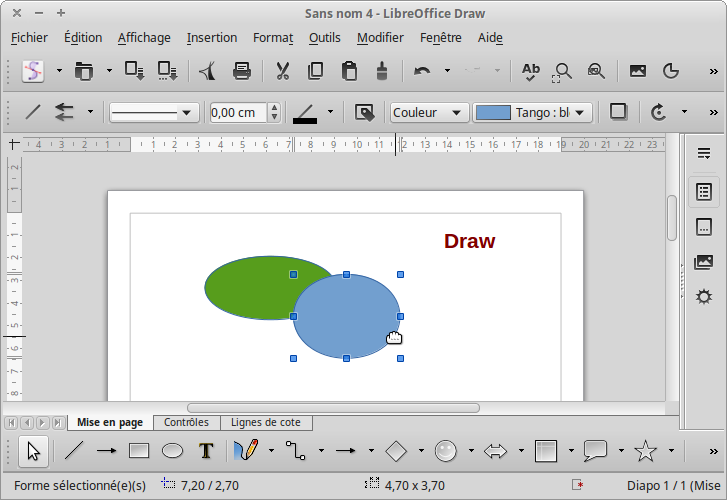Toggle the sidebar Properties panel
727x500 pixels.
pos(704,191)
